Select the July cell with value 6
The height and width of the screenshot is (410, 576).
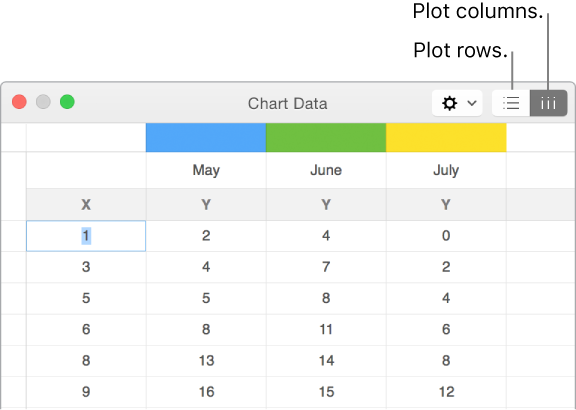coord(446,330)
